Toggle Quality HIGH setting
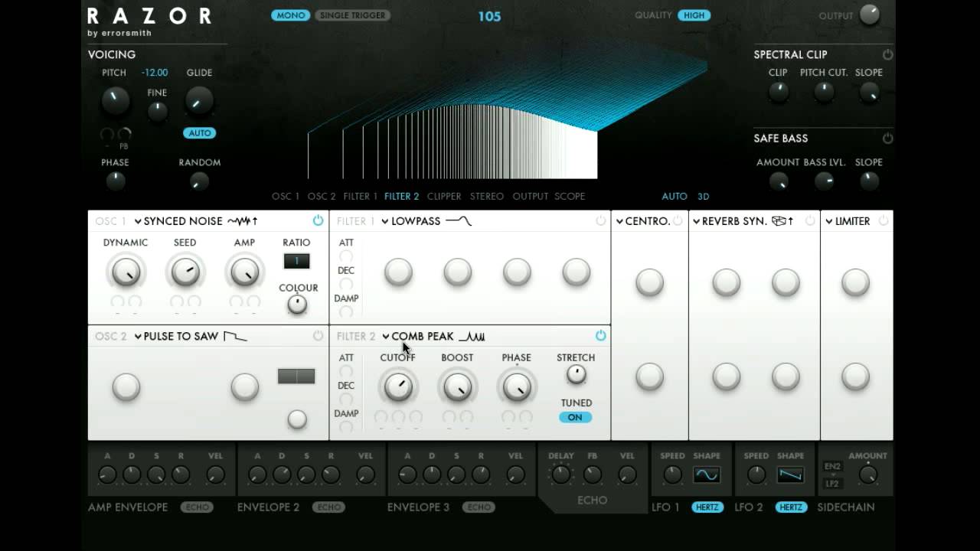The width and height of the screenshot is (980, 551). click(x=694, y=15)
